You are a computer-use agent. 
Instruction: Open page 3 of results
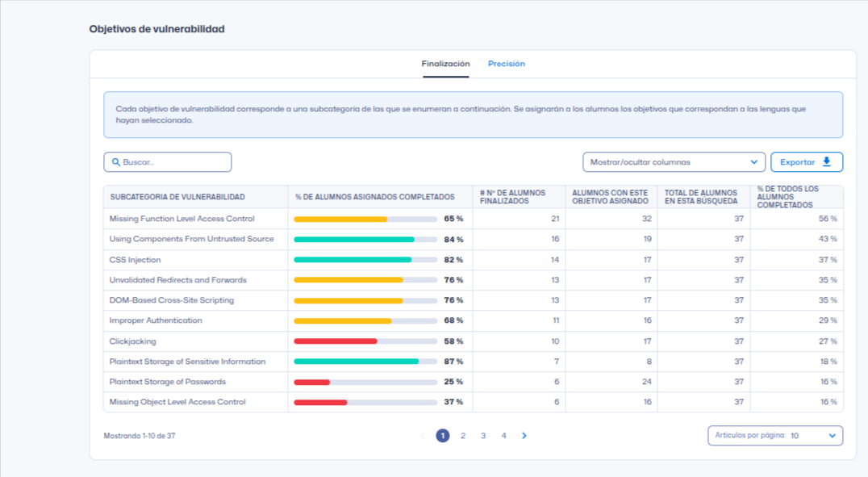(483, 436)
